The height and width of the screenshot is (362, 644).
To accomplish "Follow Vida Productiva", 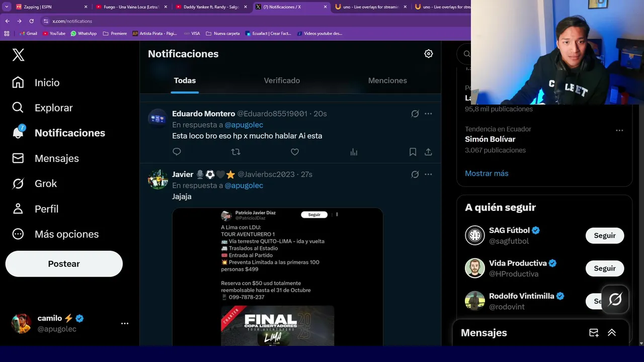I will pyautogui.click(x=605, y=268).
